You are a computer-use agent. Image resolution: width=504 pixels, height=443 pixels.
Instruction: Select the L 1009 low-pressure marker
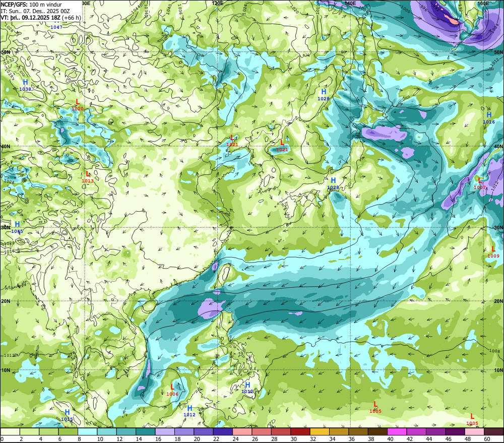point(493,251)
